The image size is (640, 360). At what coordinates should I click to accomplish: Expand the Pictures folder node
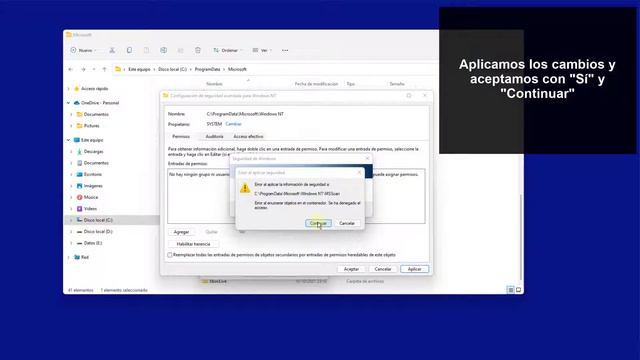coord(71,126)
